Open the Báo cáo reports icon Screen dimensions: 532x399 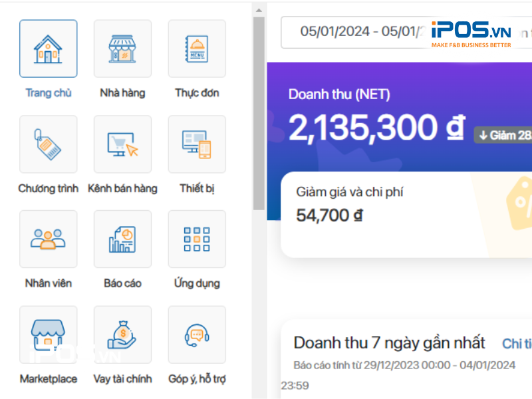pos(122,239)
